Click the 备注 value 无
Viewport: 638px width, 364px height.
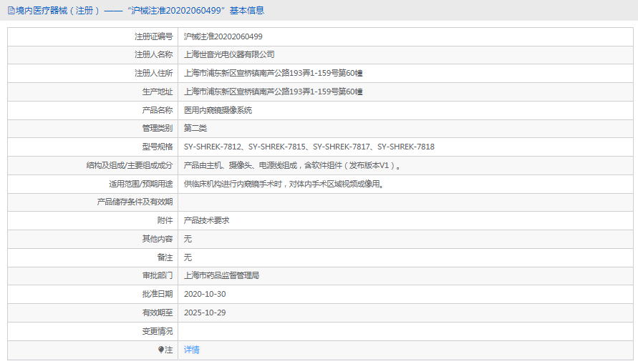tap(188, 257)
